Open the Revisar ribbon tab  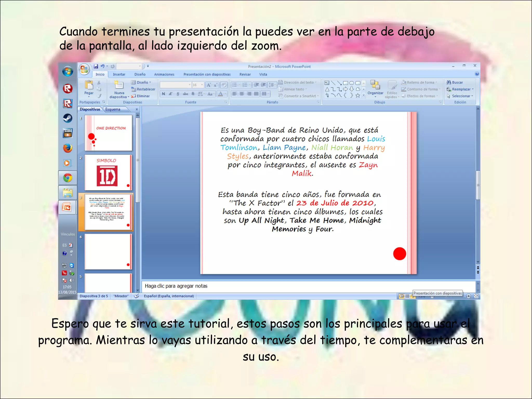245,74
